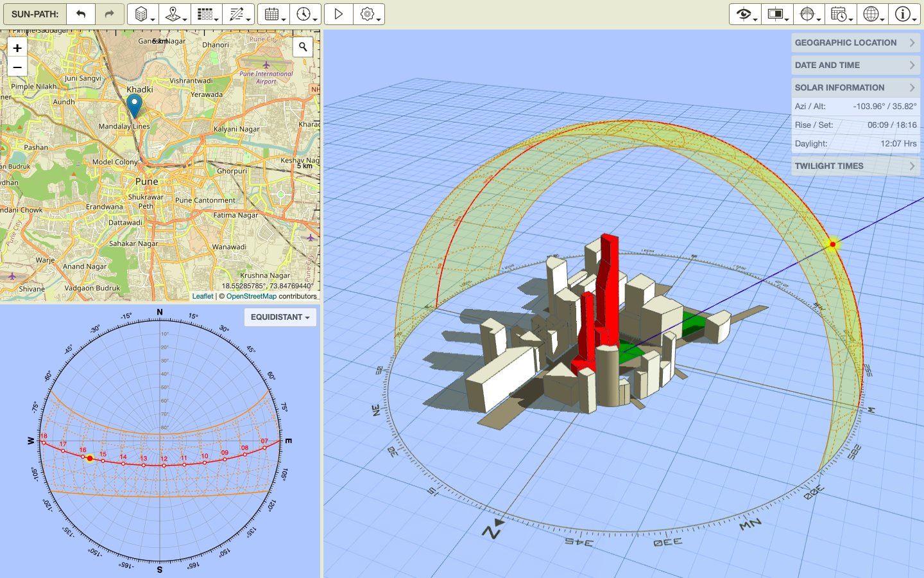Search the map with magnifier button

coord(303,47)
